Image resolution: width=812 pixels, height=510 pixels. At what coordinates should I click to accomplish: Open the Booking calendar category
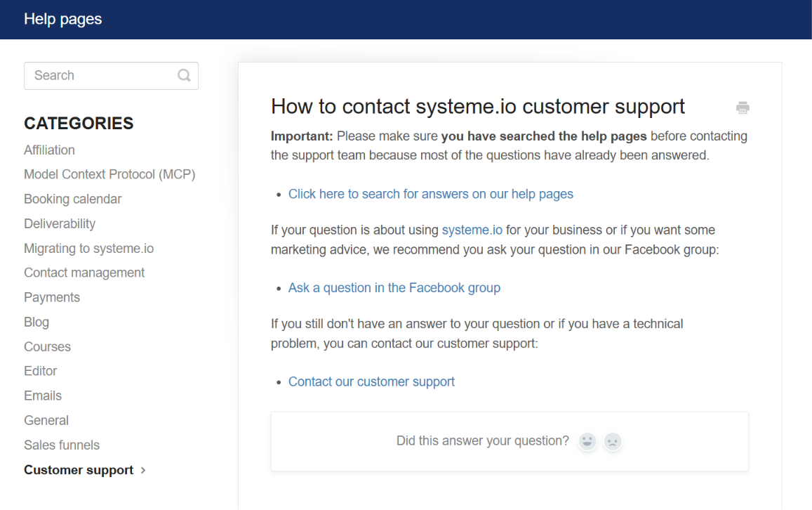(x=72, y=199)
